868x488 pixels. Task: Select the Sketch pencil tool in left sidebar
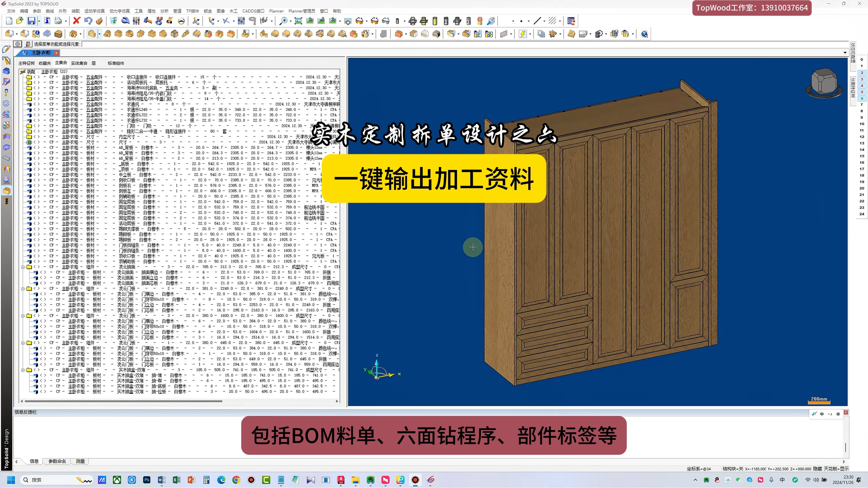click(6, 49)
